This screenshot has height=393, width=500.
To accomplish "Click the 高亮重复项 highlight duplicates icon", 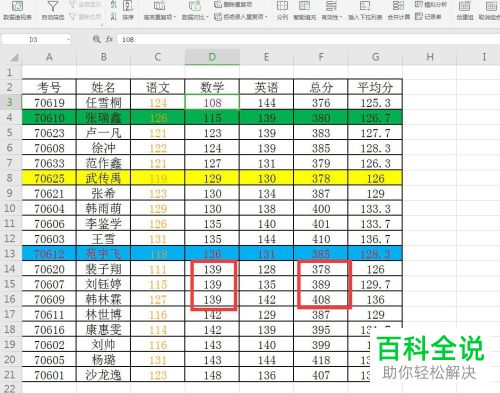I will [x=159, y=6].
